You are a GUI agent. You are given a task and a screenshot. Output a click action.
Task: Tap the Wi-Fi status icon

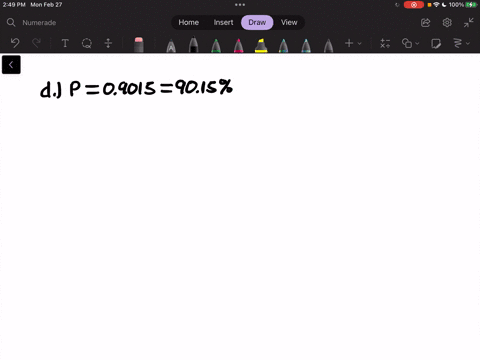[436, 5]
